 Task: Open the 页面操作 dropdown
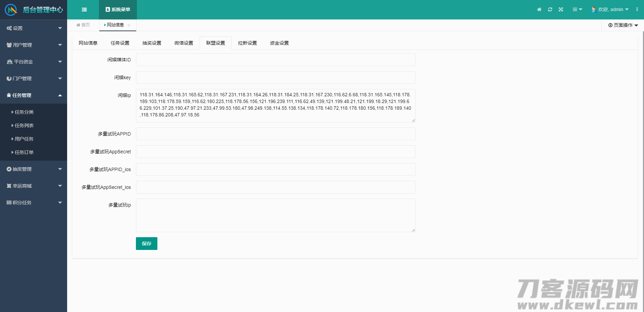click(623, 25)
